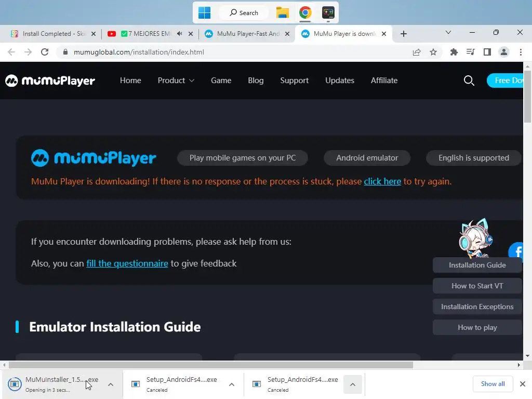Open the Home nav item
532x399 pixels.
point(130,81)
